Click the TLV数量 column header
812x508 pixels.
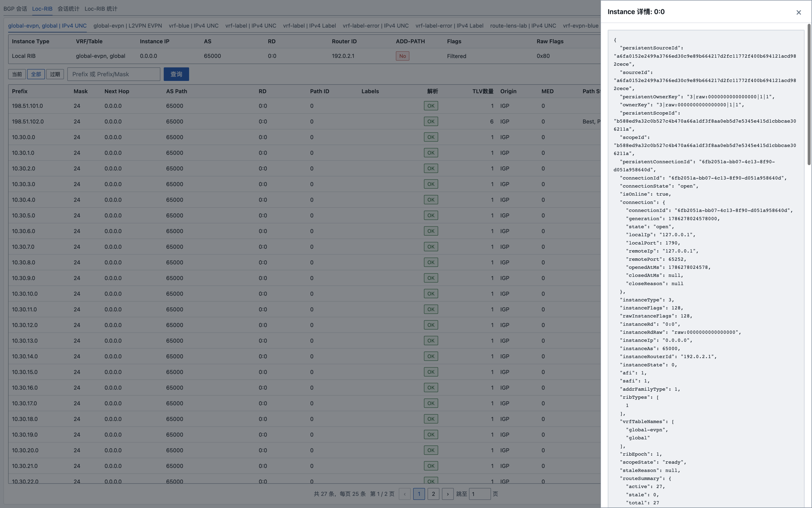(x=483, y=91)
